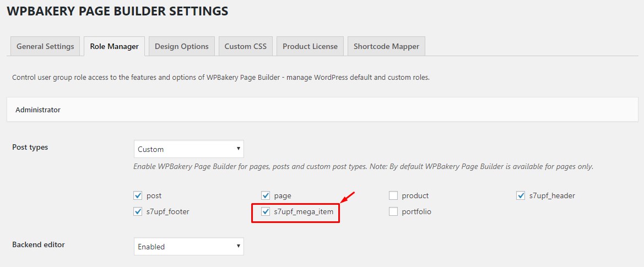
Task: Open the Custom CSS tab
Action: click(245, 46)
